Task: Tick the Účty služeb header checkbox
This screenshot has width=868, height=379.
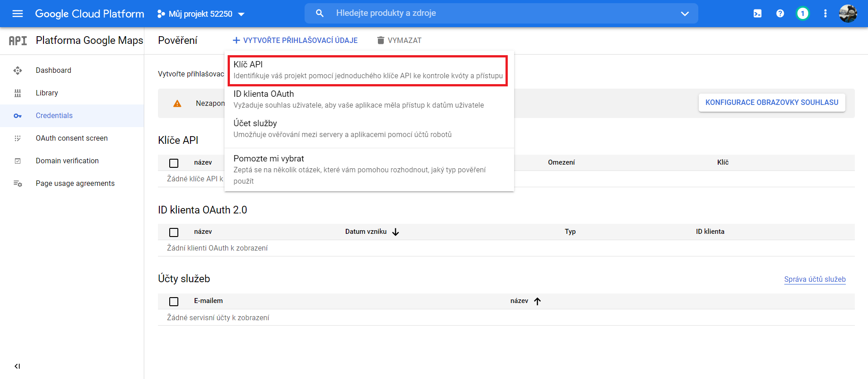Action: [x=174, y=301]
